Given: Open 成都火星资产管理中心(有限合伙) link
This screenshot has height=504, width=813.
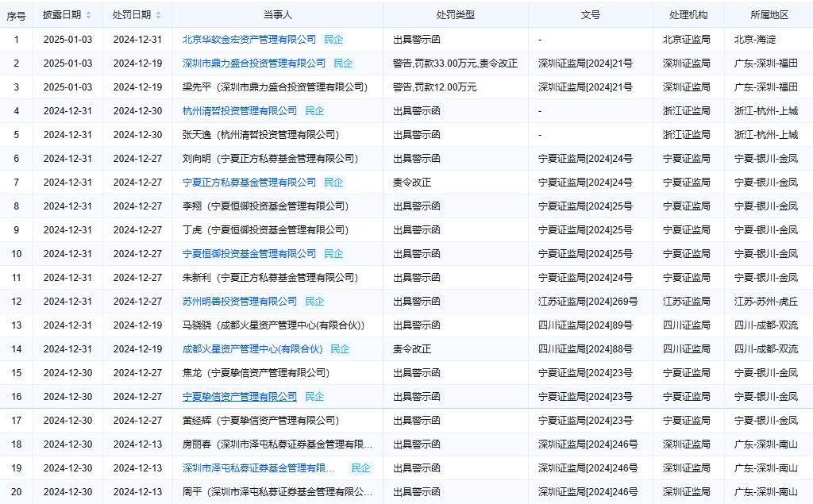Looking at the screenshot, I should click(x=252, y=349).
